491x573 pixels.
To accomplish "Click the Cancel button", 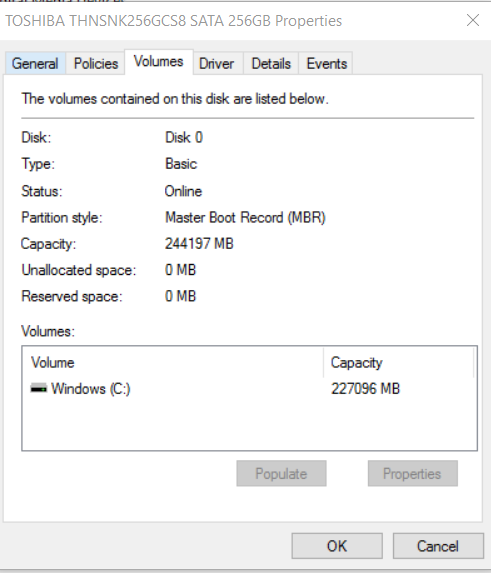I will tap(438, 546).
